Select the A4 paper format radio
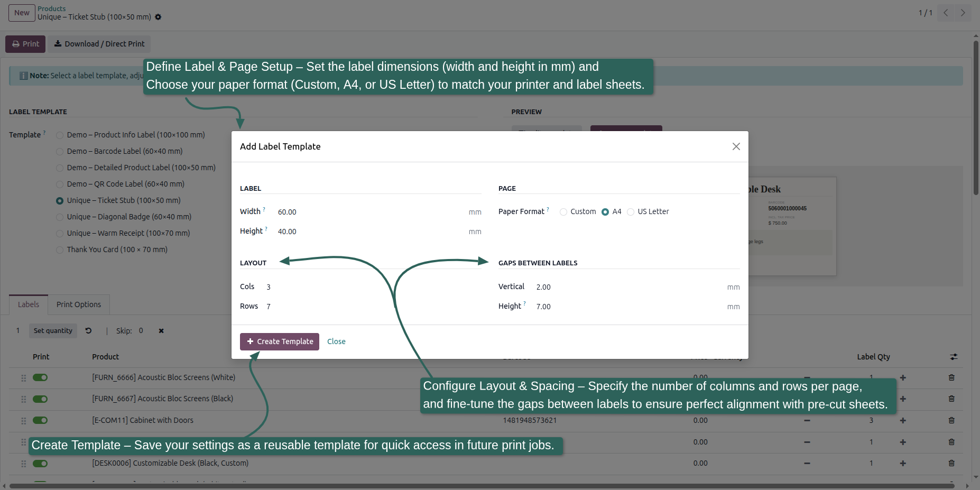 pos(605,212)
